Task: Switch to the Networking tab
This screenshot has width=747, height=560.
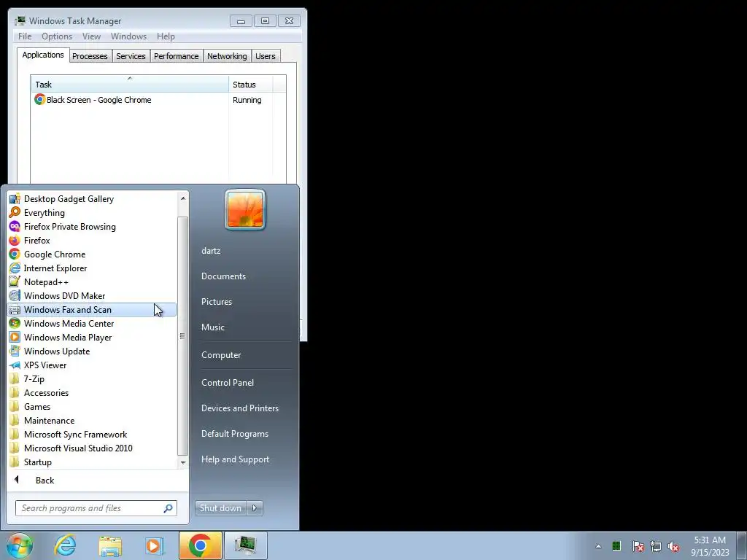Action: (x=227, y=56)
